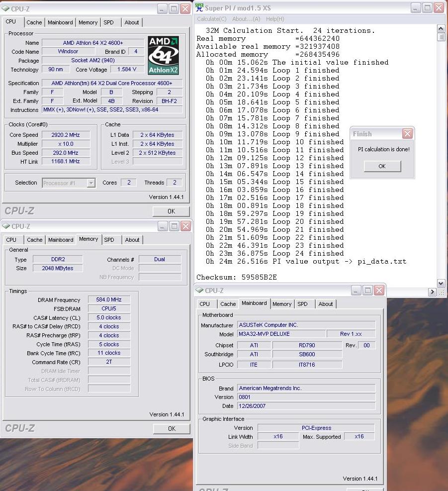Open the Help(H) menu in Super PI
The image size is (448, 491).
(x=275, y=19)
